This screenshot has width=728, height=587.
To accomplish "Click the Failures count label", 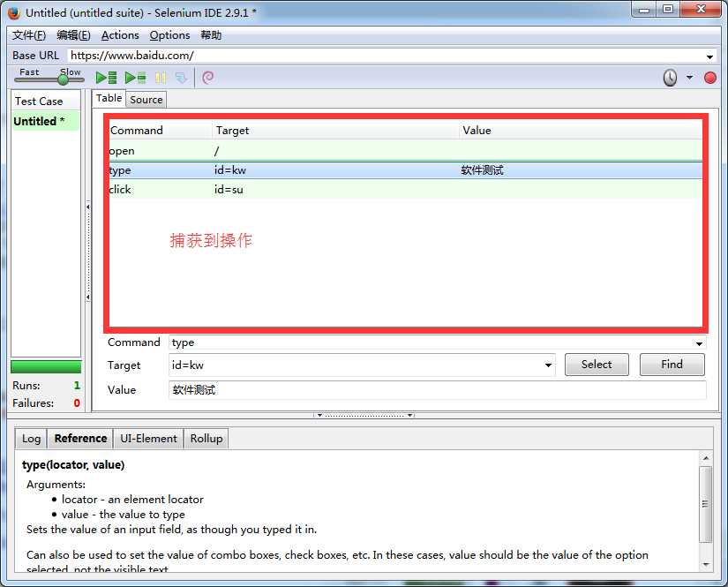I will click(x=33, y=403).
